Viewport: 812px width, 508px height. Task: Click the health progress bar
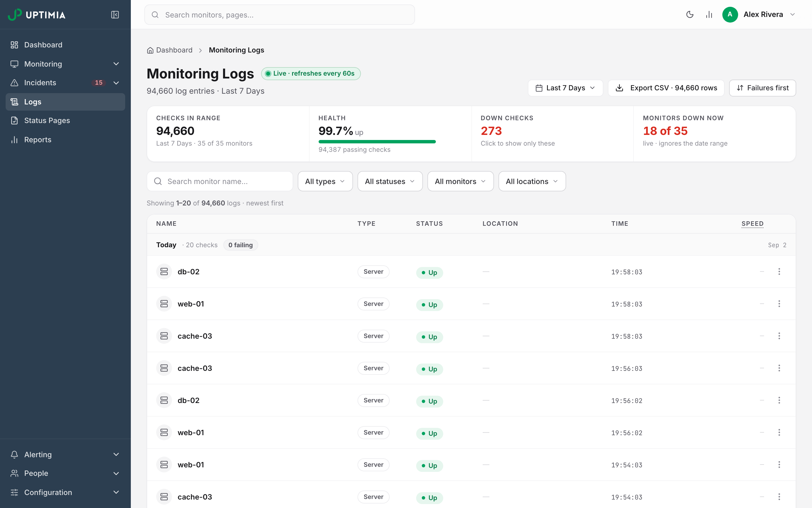coord(377,142)
